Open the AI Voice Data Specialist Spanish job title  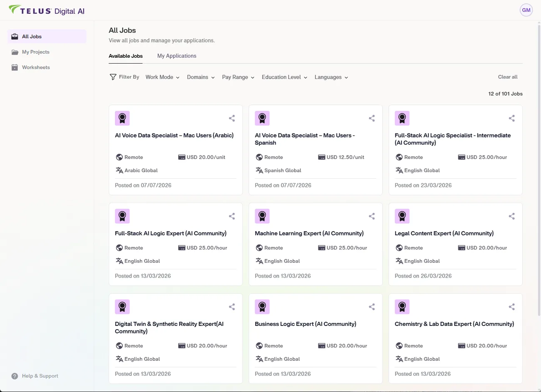pyautogui.click(x=305, y=139)
